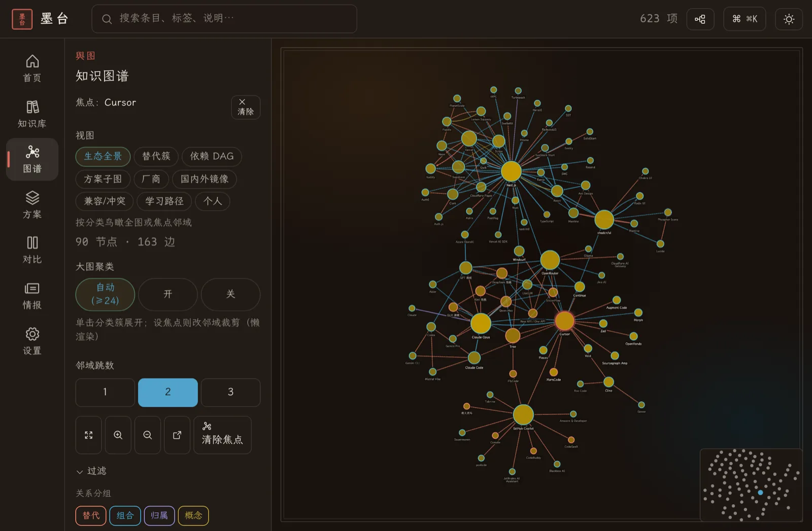Select the Cline node

click(608, 382)
